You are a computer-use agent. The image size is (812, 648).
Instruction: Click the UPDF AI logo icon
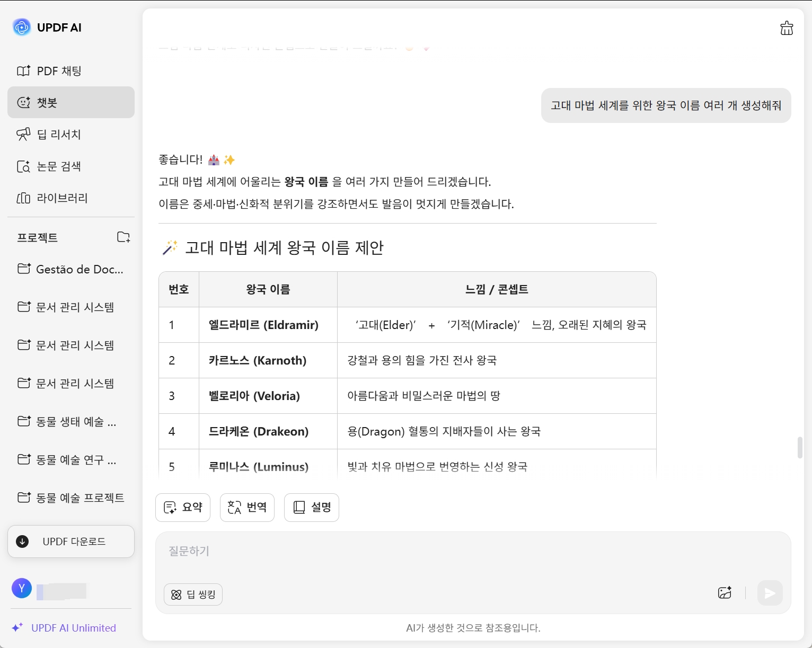pyautogui.click(x=22, y=27)
